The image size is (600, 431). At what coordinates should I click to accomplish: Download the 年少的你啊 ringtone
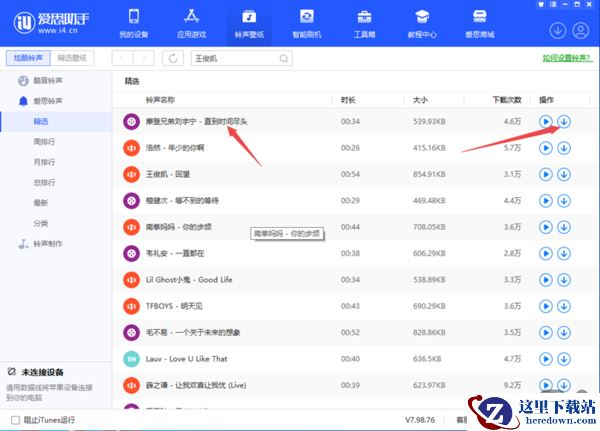click(564, 148)
